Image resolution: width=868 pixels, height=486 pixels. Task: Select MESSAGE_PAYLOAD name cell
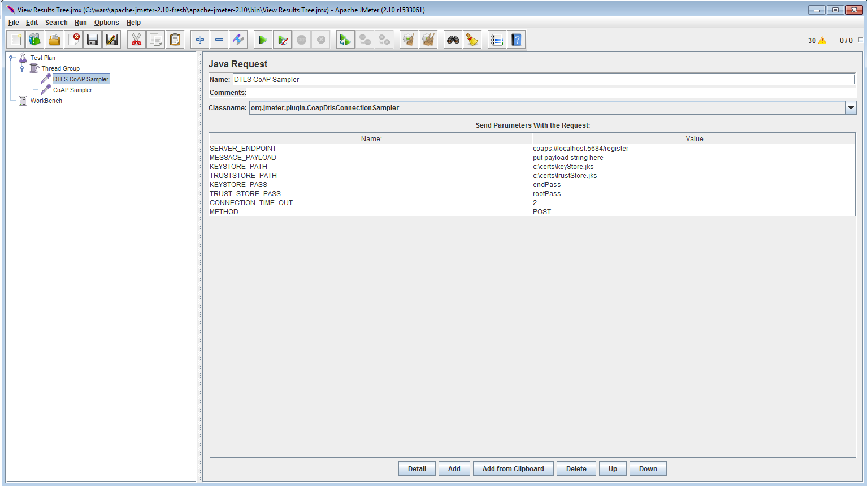pos(371,158)
